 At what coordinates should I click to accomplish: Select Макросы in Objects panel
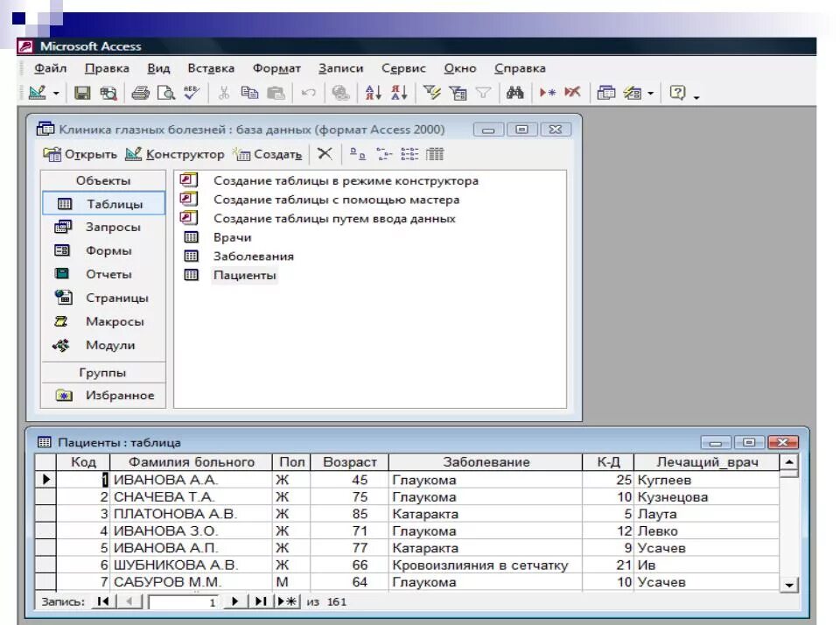pyautogui.click(x=103, y=321)
